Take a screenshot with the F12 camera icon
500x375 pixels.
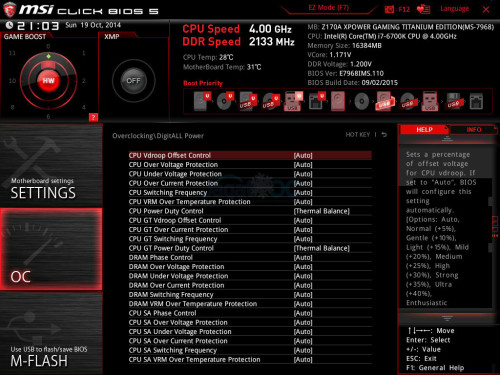coord(389,9)
